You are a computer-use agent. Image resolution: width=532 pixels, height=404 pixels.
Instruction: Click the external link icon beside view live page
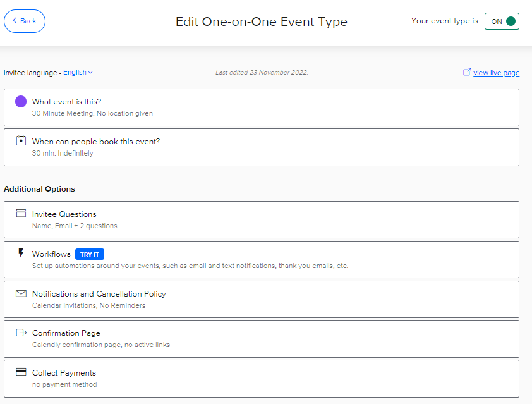tap(467, 72)
